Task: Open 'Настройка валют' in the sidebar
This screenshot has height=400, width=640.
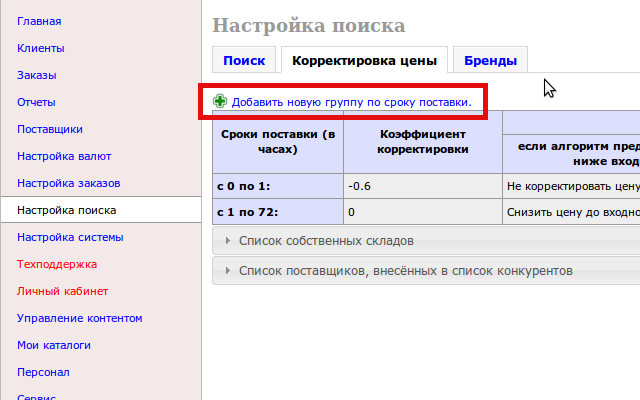Action: 64,156
